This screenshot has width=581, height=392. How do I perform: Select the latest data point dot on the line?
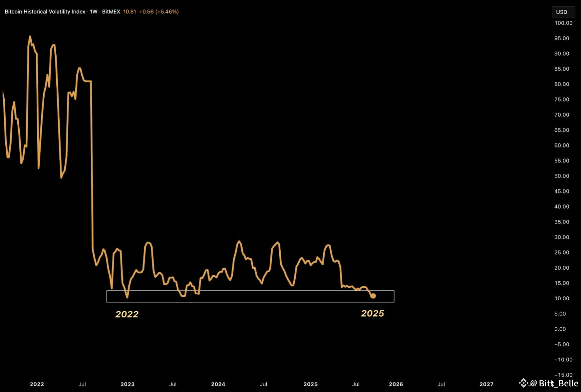pyautogui.click(x=373, y=296)
